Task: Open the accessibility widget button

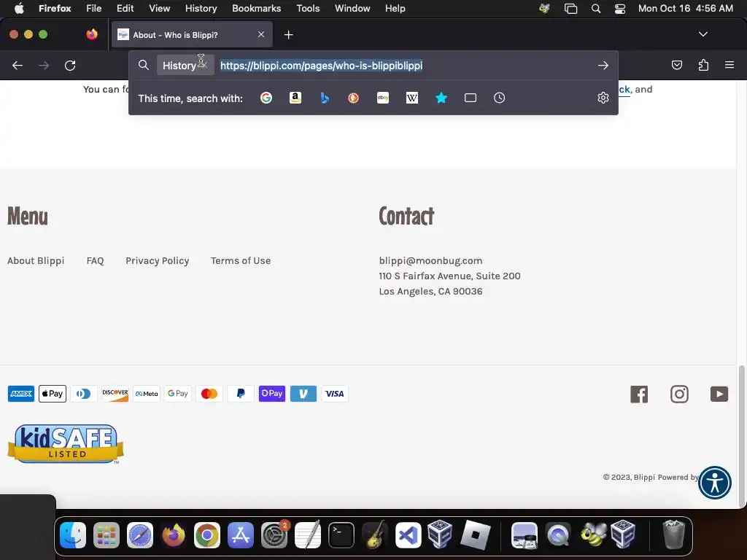Action: pos(715,483)
